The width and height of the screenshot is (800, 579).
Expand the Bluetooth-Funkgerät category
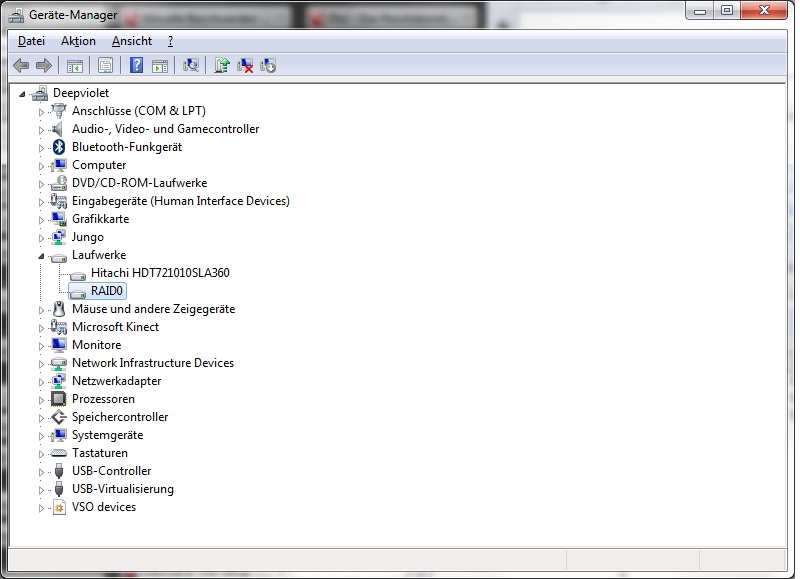click(41, 148)
